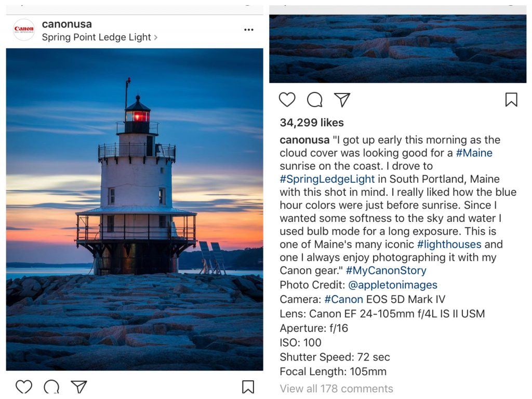Tap the share paper-plane above the likes count
This screenshot has height=399, width=532.
pyautogui.click(x=342, y=100)
